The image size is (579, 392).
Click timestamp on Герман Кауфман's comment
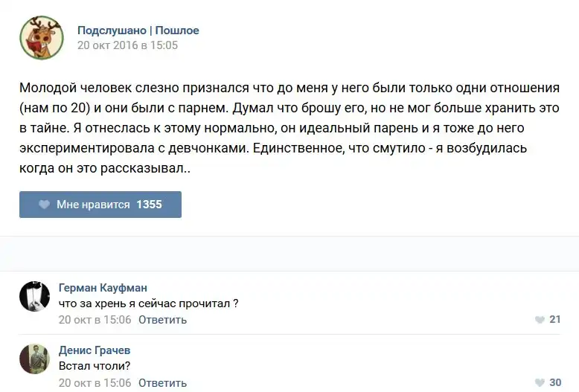pyautogui.click(x=95, y=320)
